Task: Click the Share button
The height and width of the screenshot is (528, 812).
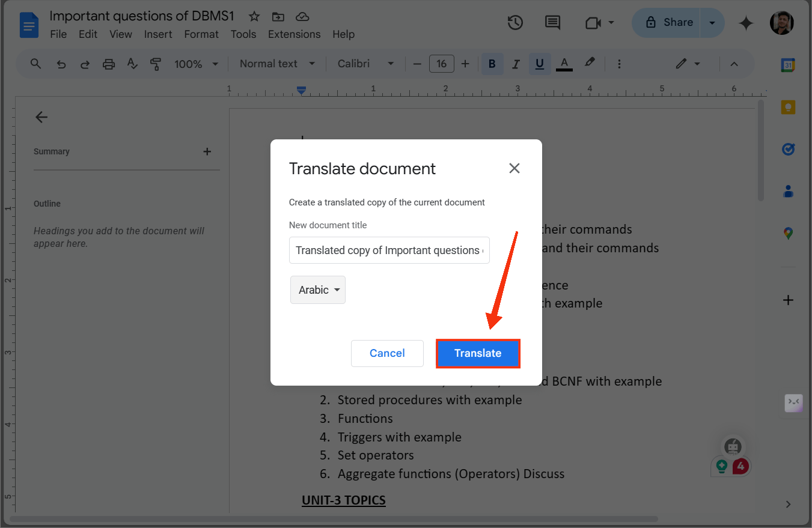Action: click(x=667, y=23)
